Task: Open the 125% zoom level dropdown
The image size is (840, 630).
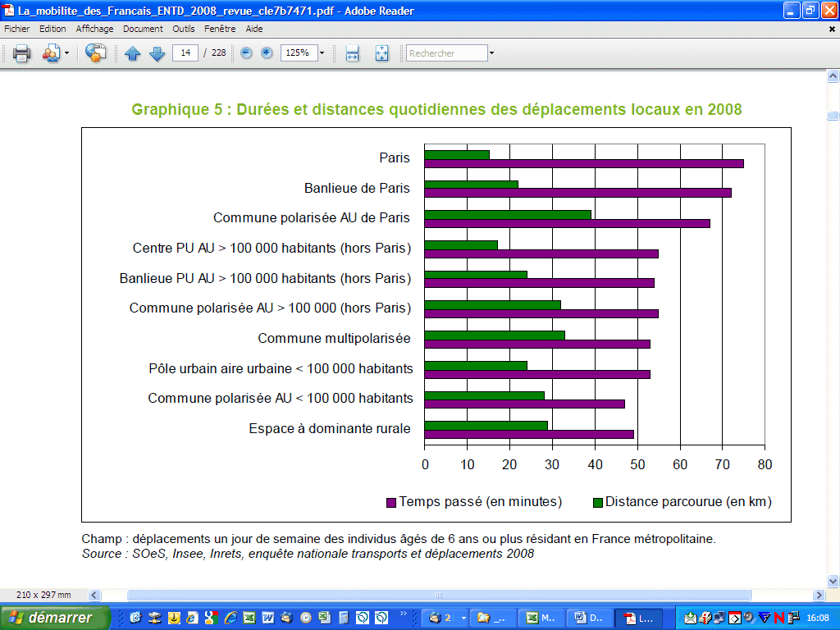Action: 322,53
